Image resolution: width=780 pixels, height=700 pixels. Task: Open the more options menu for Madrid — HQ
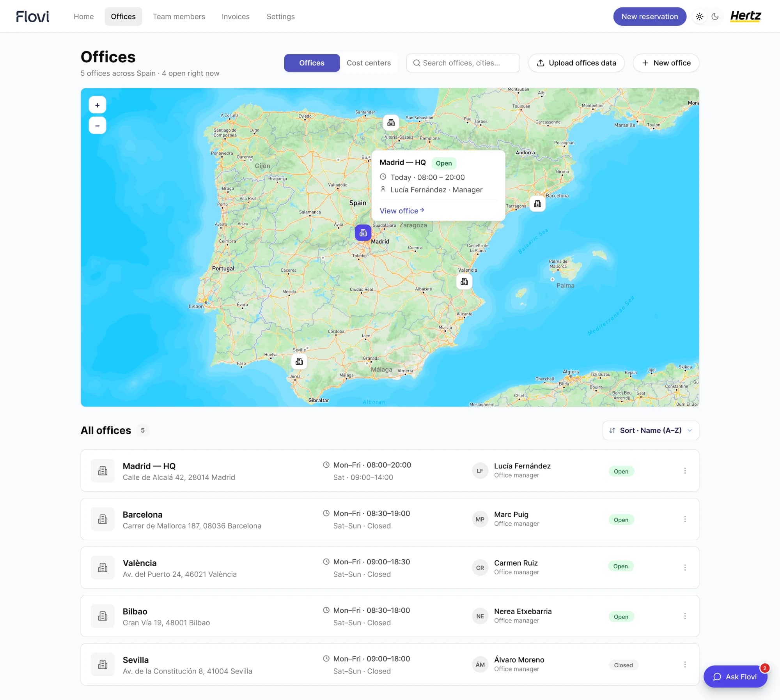point(685,471)
